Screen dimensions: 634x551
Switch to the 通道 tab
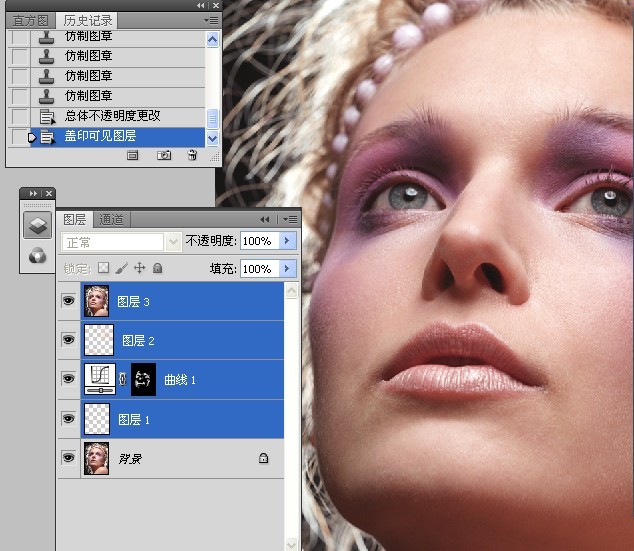(111, 220)
